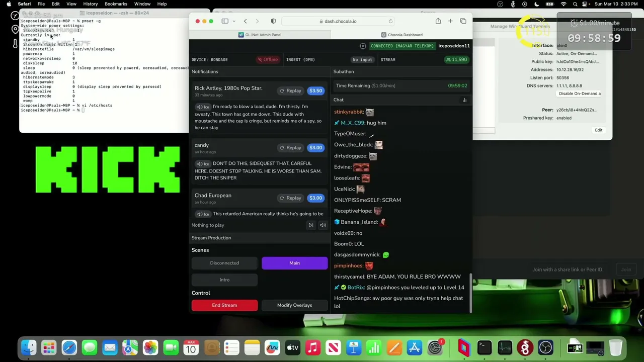Click the speaker volume icon in Notifications
Image resolution: width=644 pixels, height=362 pixels.
click(x=323, y=225)
